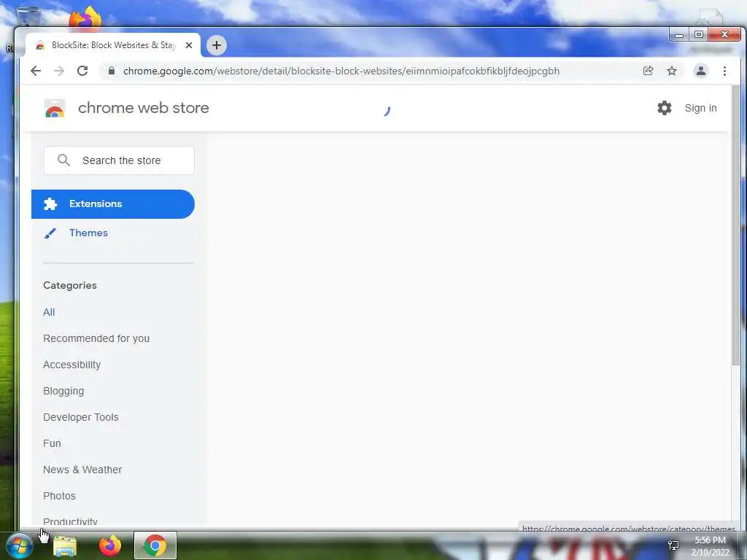Open Photos category
The height and width of the screenshot is (560, 747).
59,496
